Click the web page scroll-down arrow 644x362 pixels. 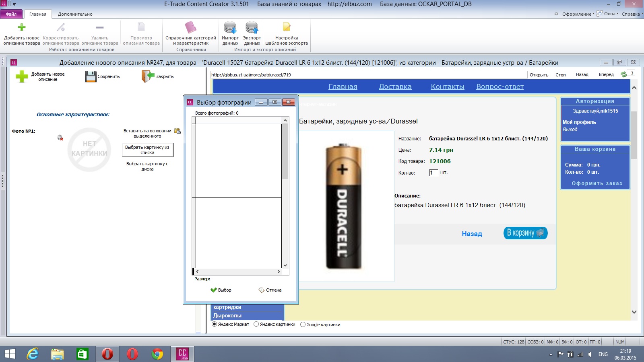(x=634, y=312)
